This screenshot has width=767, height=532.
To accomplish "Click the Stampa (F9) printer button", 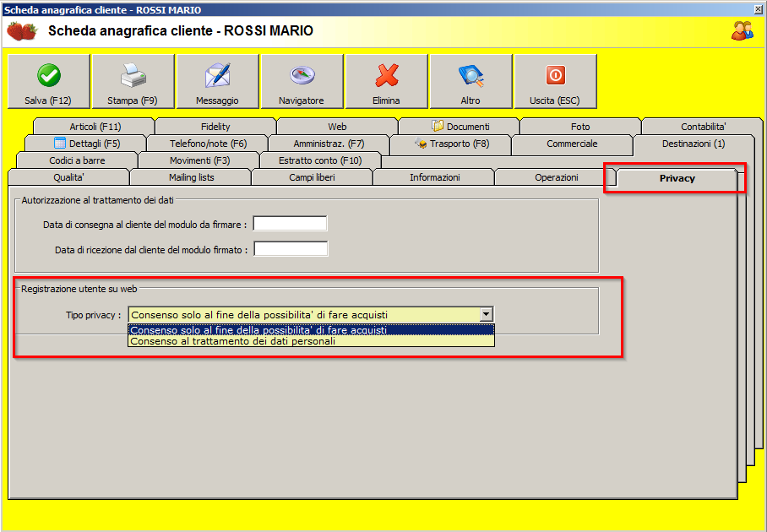I will tap(133, 81).
